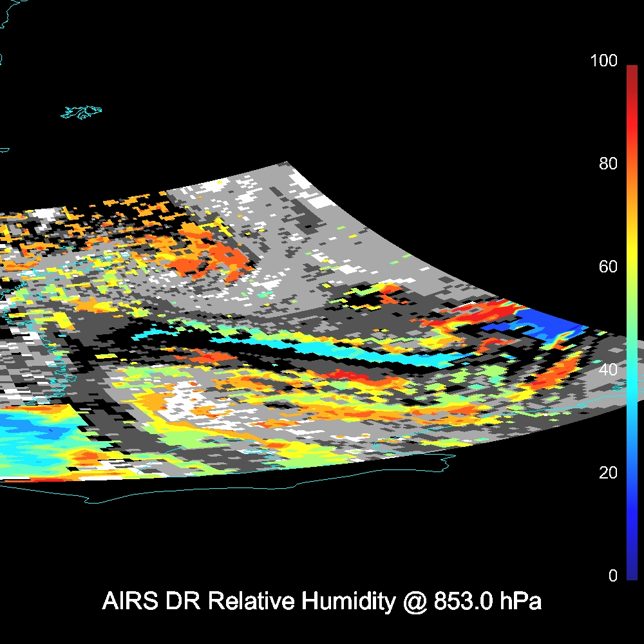The width and height of the screenshot is (644, 644).
Task: Click the 20 tick label on colorbar
Action: tap(607, 473)
